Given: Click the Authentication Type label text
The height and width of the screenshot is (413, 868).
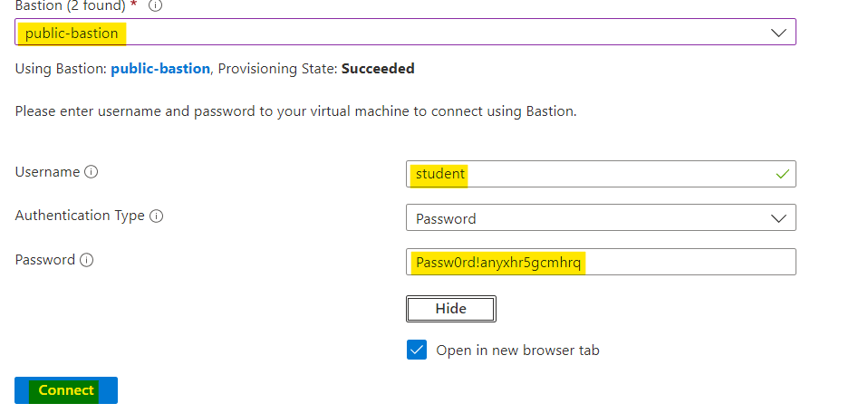Looking at the screenshot, I should 80,216.
